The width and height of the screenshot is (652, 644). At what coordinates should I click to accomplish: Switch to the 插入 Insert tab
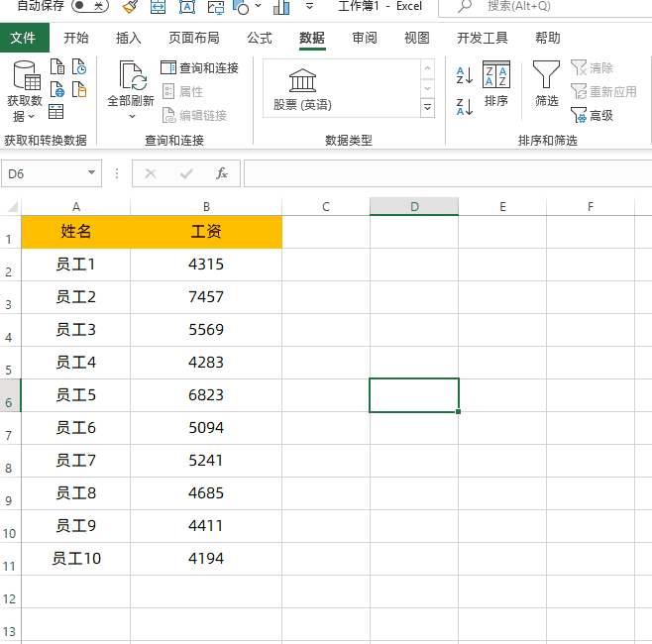tap(129, 38)
